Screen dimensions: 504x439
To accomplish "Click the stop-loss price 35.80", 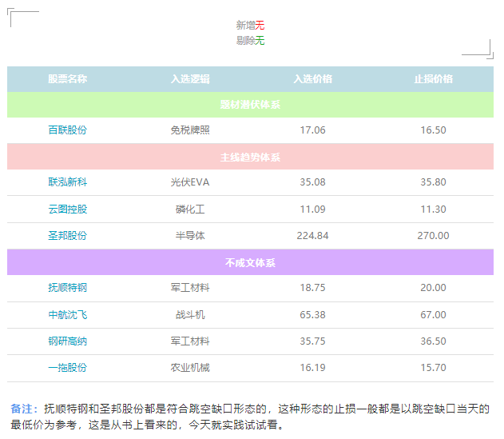I will (433, 182).
